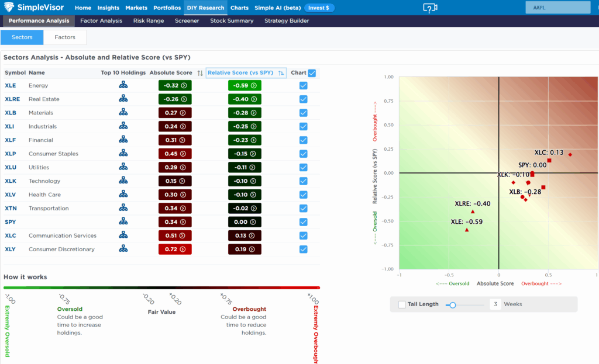Open Consumer Staples holdings icon
This screenshot has width=599, height=364.
[123, 154]
